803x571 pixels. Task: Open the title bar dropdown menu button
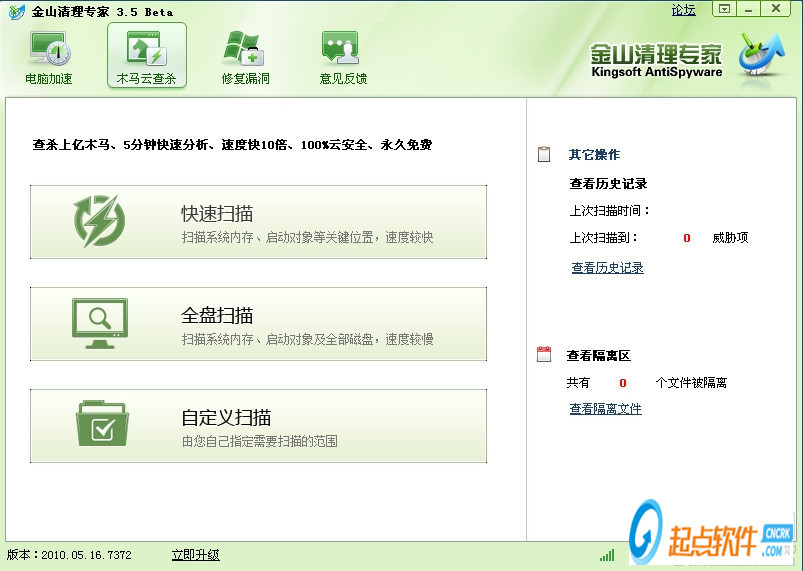[x=724, y=9]
